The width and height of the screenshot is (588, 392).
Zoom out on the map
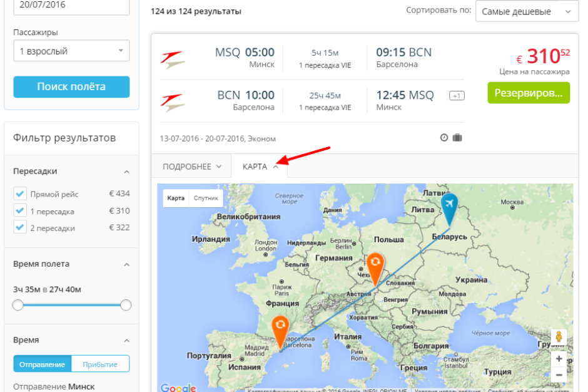(559, 374)
